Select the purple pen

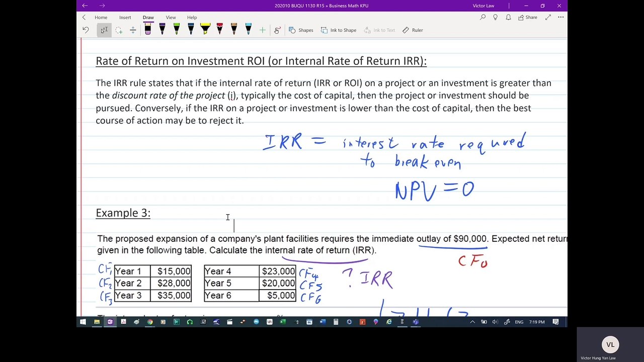point(162,30)
